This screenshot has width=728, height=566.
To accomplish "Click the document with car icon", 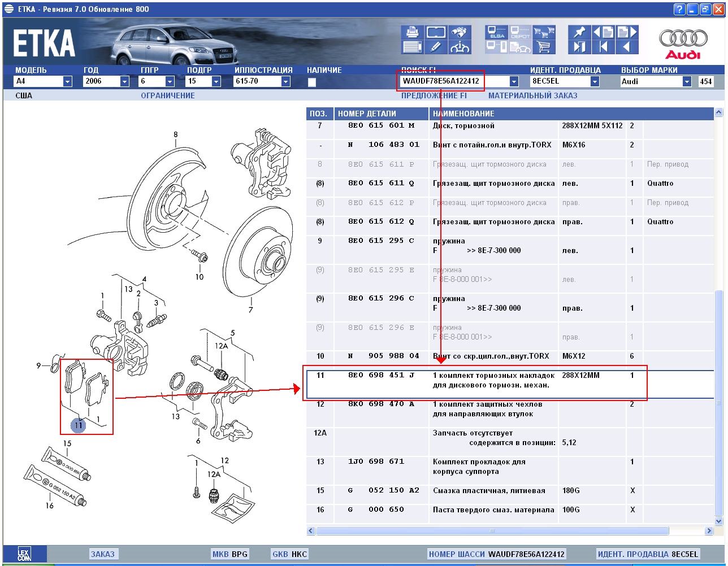I will point(520,47).
